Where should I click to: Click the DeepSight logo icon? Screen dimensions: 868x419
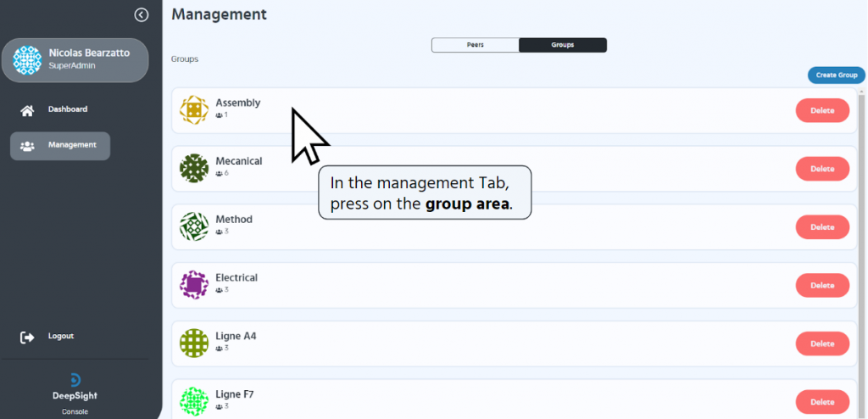75,380
